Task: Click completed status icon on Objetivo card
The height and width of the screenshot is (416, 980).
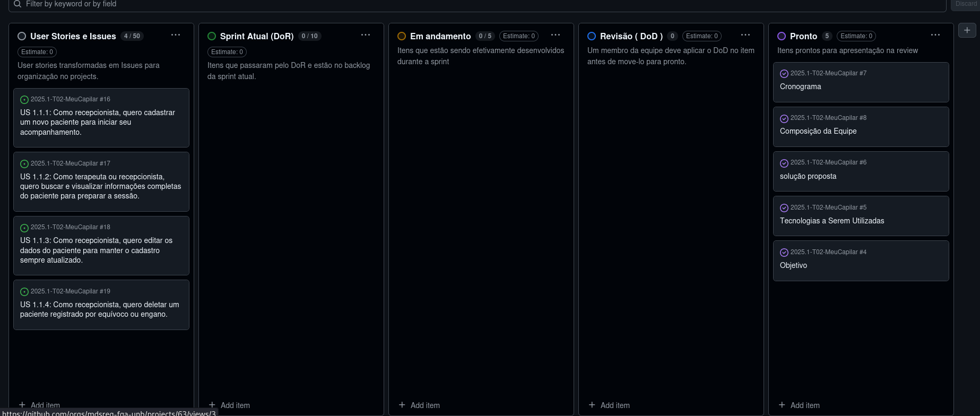Action: 784,253
